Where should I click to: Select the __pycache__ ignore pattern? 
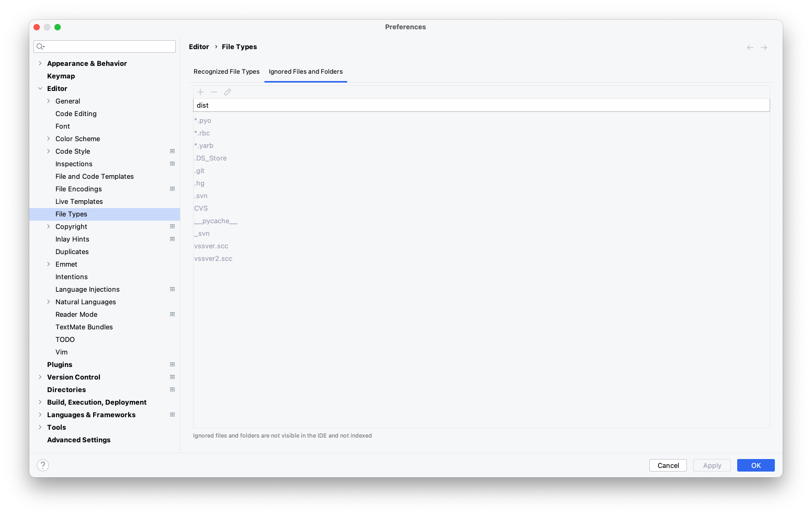click(216, 221)
